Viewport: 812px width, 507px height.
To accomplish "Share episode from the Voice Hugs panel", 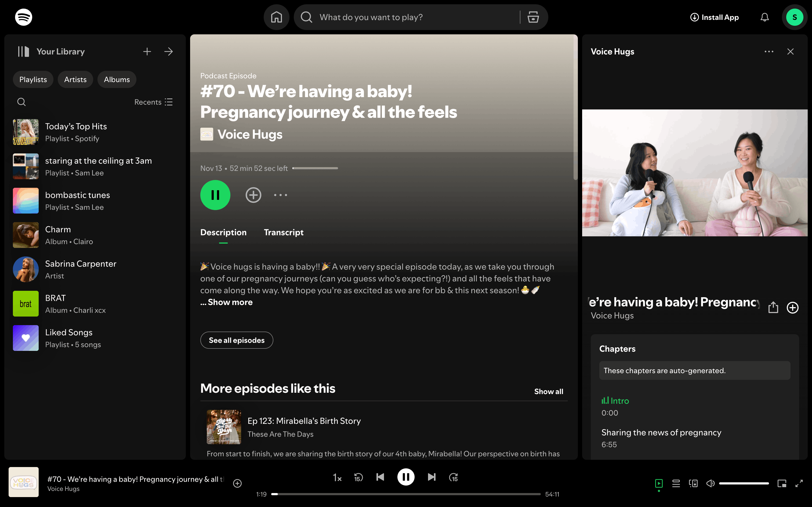I will pos(773,307).
